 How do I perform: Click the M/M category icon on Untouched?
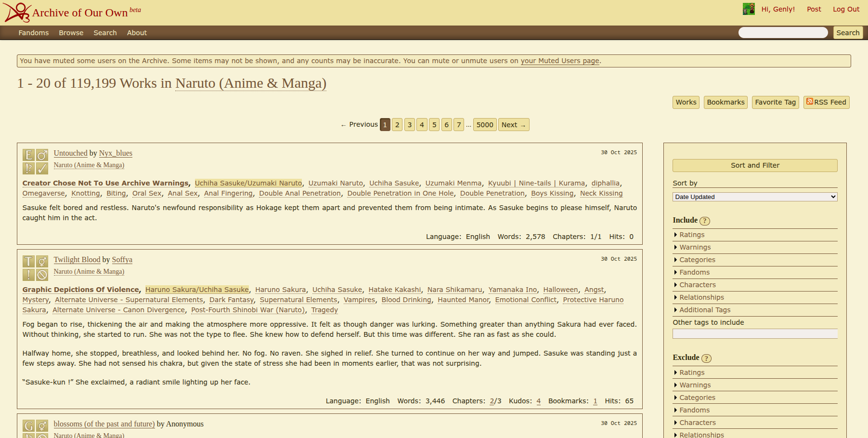coord(42,155)
